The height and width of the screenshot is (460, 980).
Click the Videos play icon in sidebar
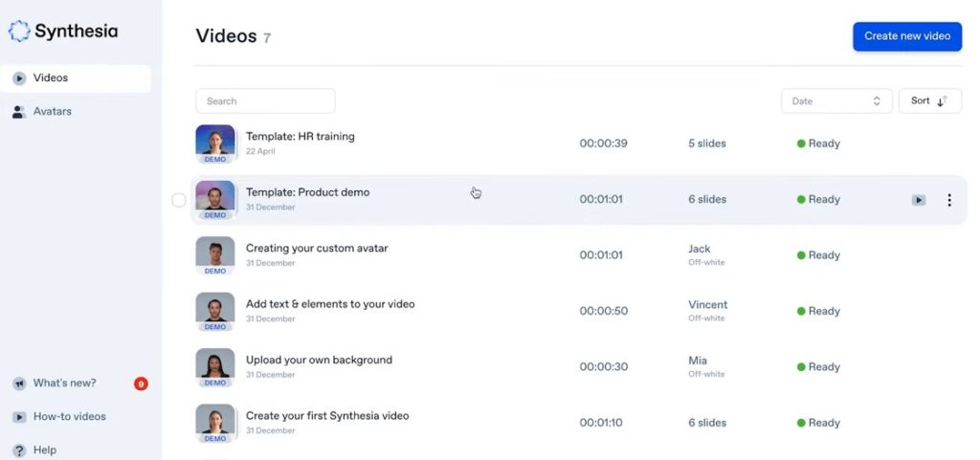pos(19,78)
